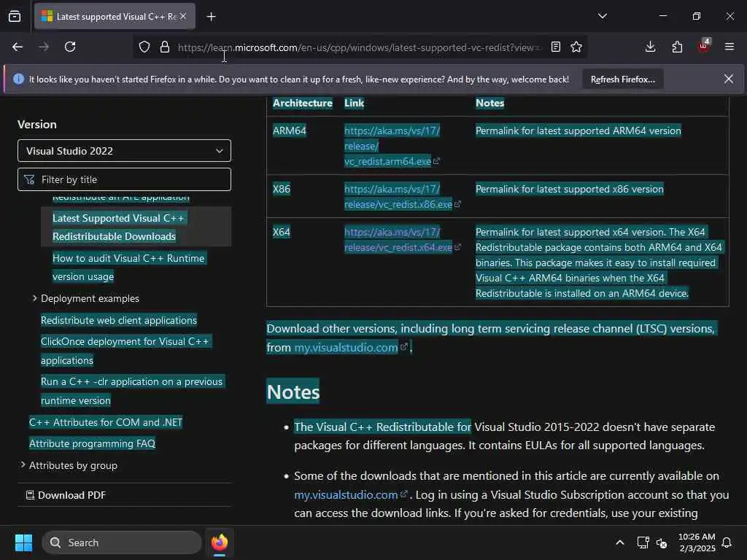Image resolution: width=747 pixels, height=560 pixels.
Task: Click the URL address bar
Action: coord(358,47)
